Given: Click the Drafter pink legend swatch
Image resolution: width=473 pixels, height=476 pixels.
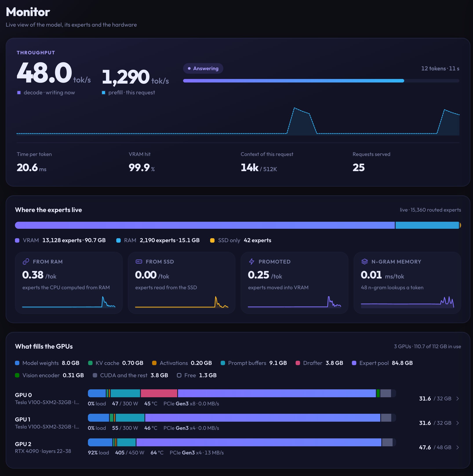Looking at the screenshot, I should click(x=298, y=363).
